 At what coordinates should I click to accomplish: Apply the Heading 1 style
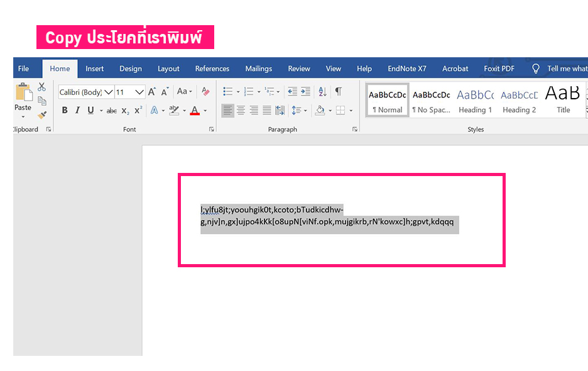tap(475, 101)
